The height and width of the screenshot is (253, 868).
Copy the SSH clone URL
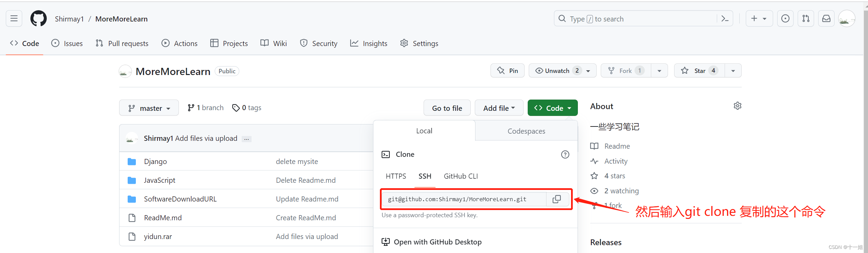click(557, 199)
